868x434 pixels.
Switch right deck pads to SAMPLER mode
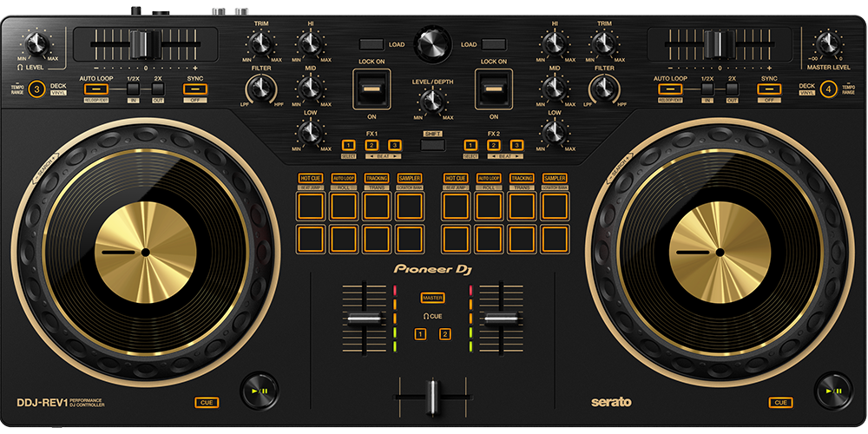point(555,178)
